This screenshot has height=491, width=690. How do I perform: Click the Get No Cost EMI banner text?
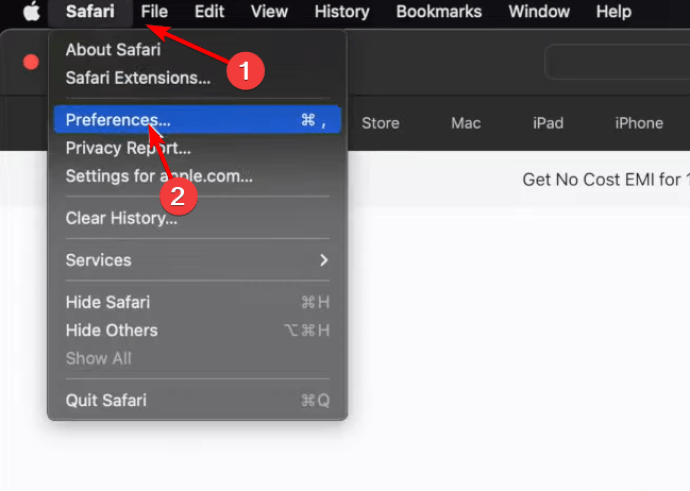[x=606, y=180]
